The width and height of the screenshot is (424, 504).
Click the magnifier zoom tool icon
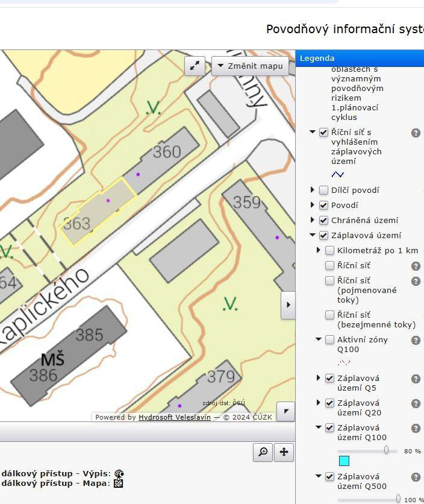click(263, 452)
